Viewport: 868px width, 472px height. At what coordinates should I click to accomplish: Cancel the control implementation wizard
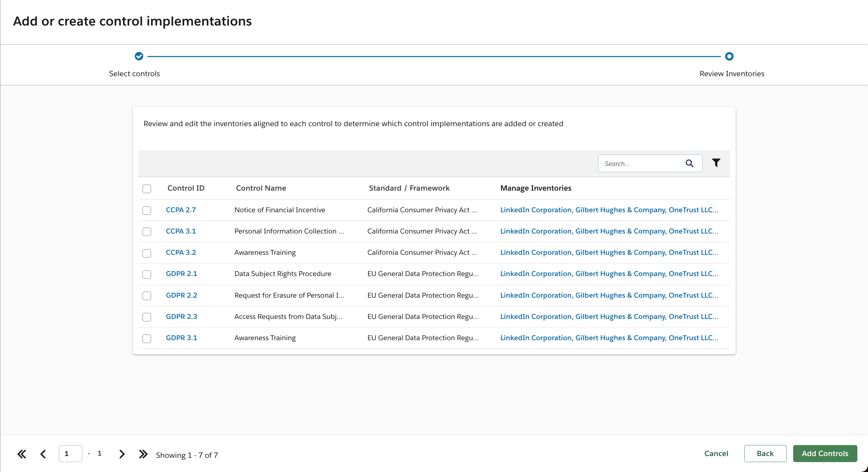click(x=716, y=454)
